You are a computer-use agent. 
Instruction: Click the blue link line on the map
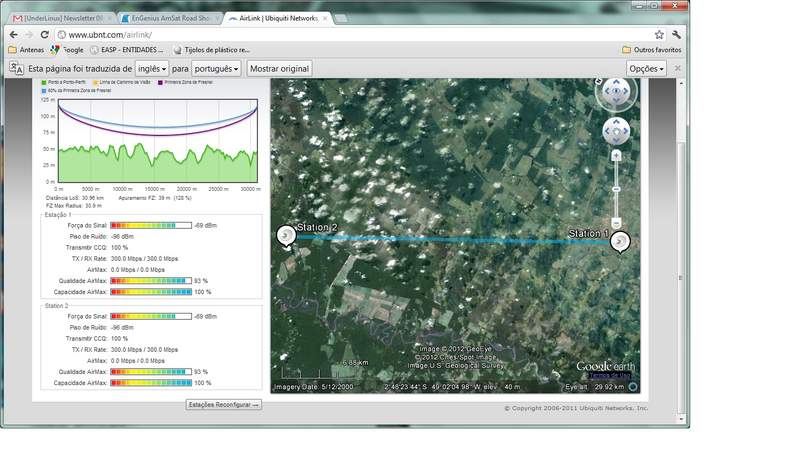[453, 239]
